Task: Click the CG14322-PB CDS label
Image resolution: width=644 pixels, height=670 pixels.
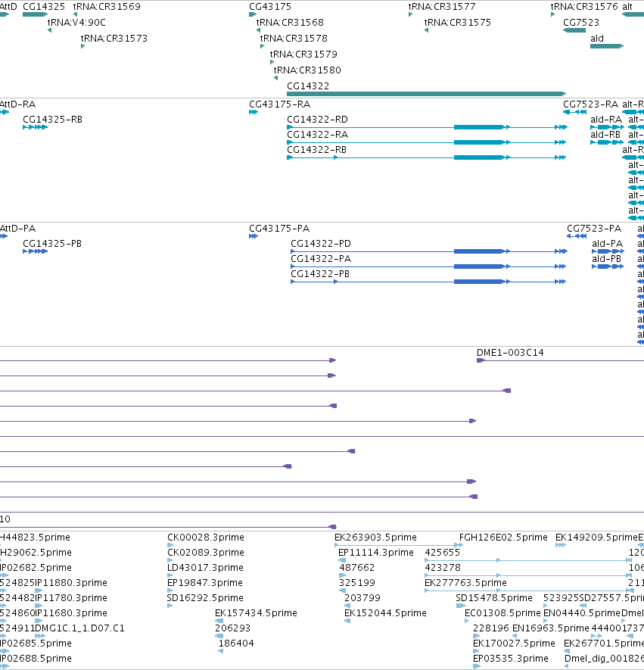Action: (320, 274)
